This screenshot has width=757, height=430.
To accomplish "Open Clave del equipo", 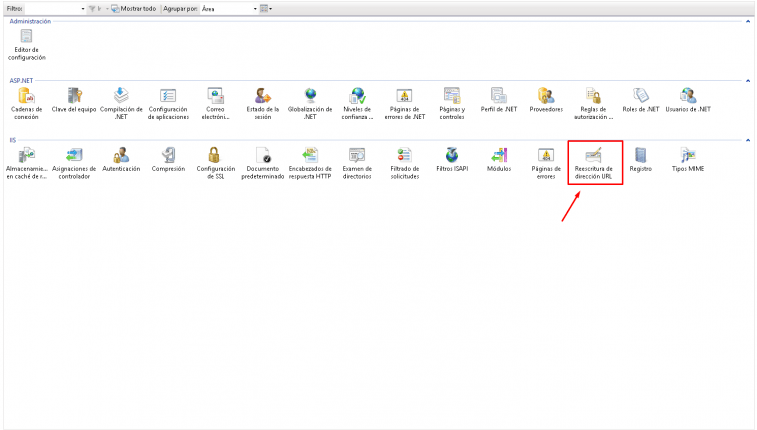I will 74,100.
